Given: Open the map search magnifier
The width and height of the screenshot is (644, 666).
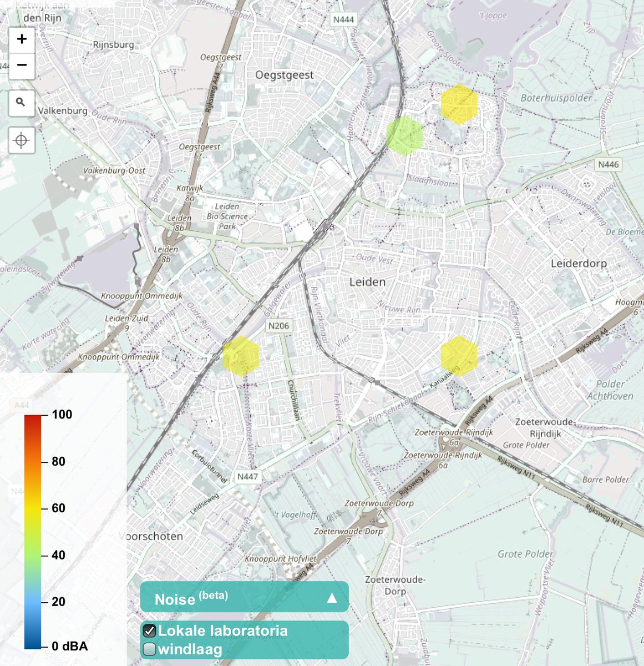Looking at the screenshot, I should click(x=22, y=103).
